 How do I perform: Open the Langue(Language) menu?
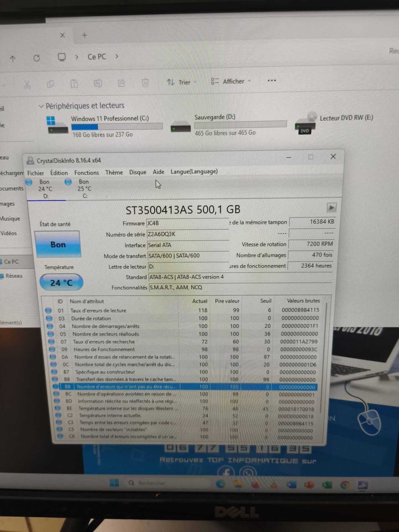194,172
